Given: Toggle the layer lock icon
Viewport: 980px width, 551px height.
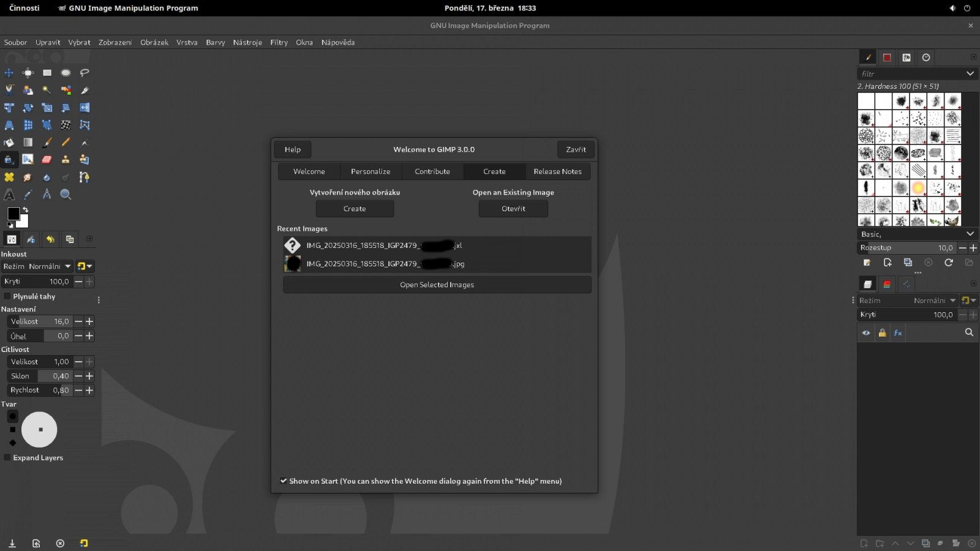Looking at the screenshot, I should click(x=882, y=333).
